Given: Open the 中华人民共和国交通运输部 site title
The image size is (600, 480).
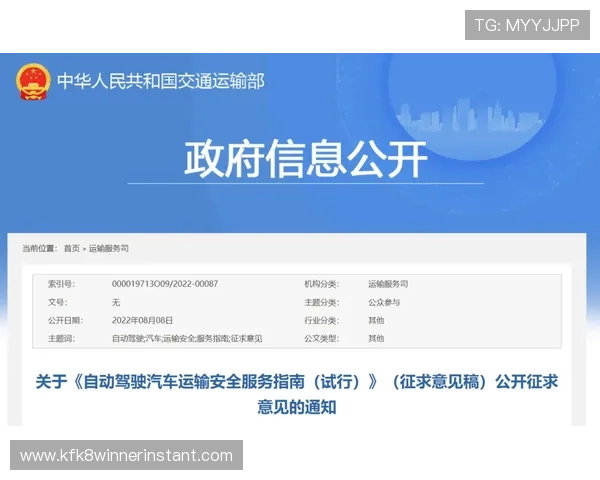Looking at the screenshot, I should (x=161, y=81).
